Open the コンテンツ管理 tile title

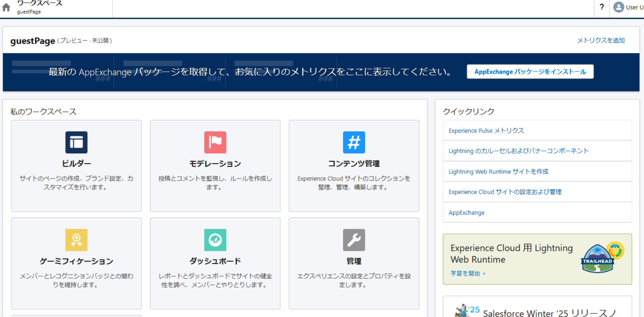[x=354, y=163]
